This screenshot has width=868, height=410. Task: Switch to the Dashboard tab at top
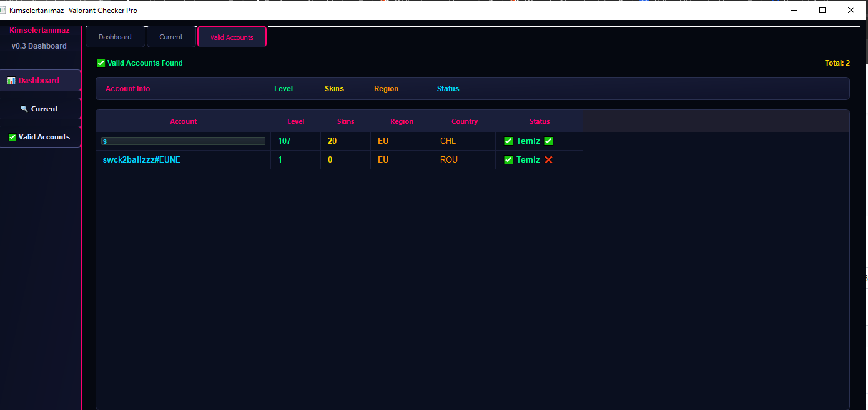(115, 37)
